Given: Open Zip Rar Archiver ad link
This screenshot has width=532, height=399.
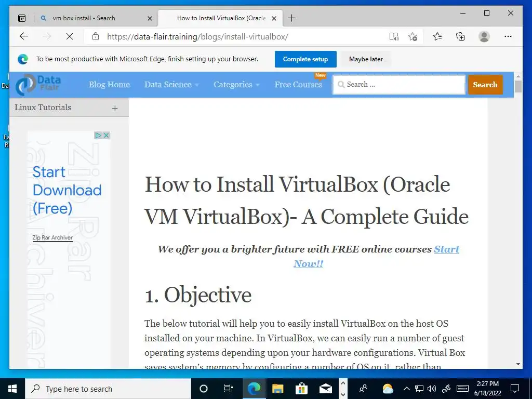Looking at the screenshot, I should click(52, 237).
